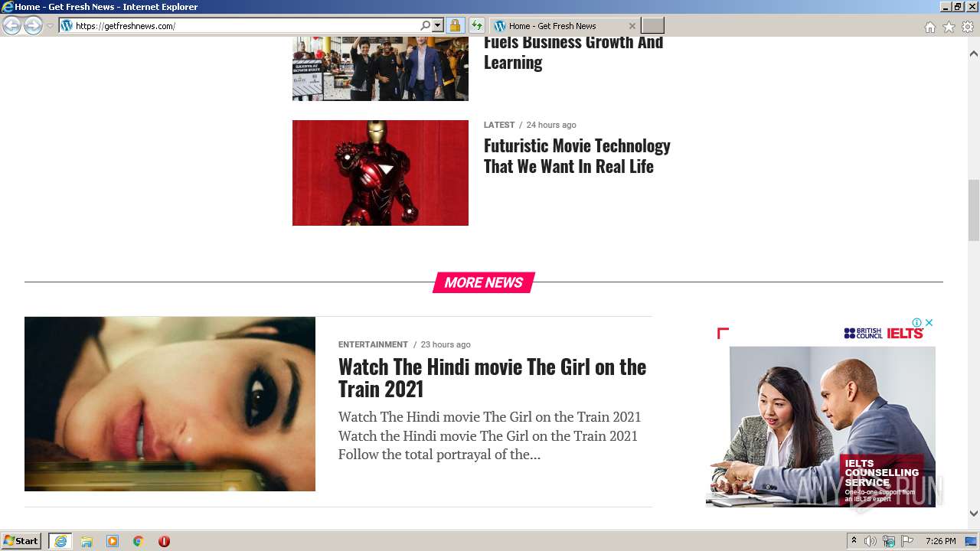Click the ad info icon
This screenshot has width=980, height=551.
pyautogui.click(x=916, y=323)
